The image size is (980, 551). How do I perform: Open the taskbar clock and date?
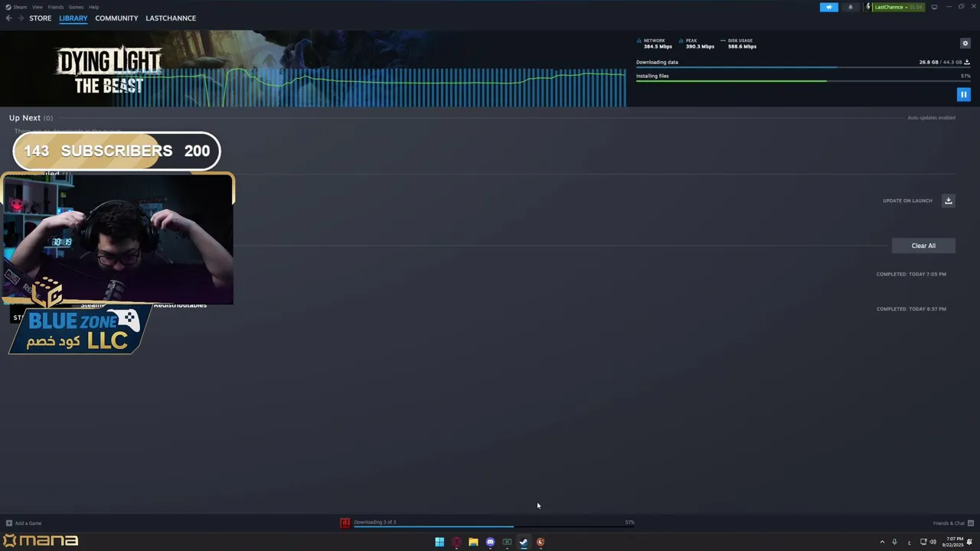tap(953, 542)
